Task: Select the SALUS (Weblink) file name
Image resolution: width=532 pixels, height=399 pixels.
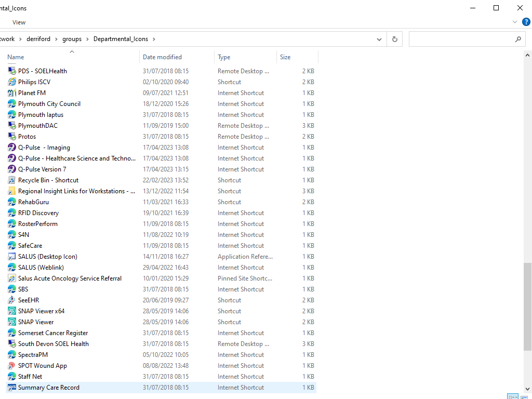Action: tap(41, 268)
